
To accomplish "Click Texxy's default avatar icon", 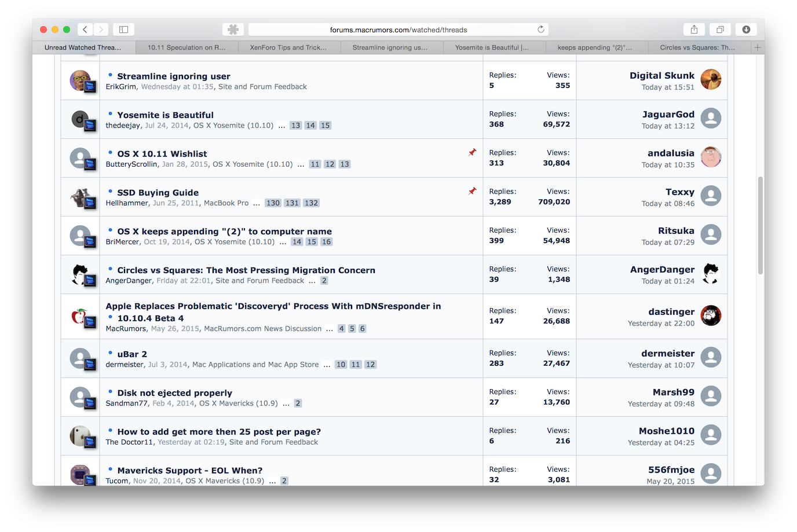I will click(x=711, y=196).
